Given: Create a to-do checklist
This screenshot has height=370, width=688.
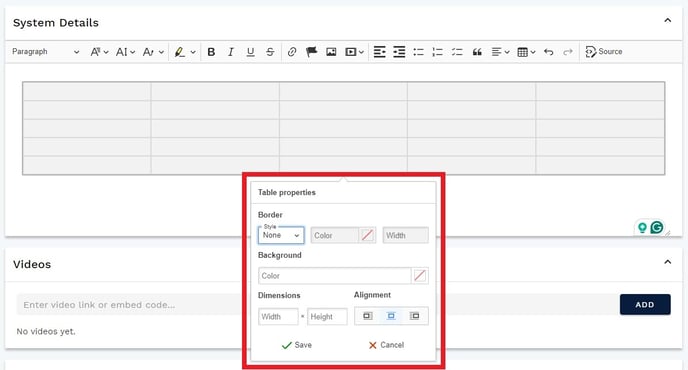Looking at the screenshot, I should pyautogui.click(x=457, y=52).
